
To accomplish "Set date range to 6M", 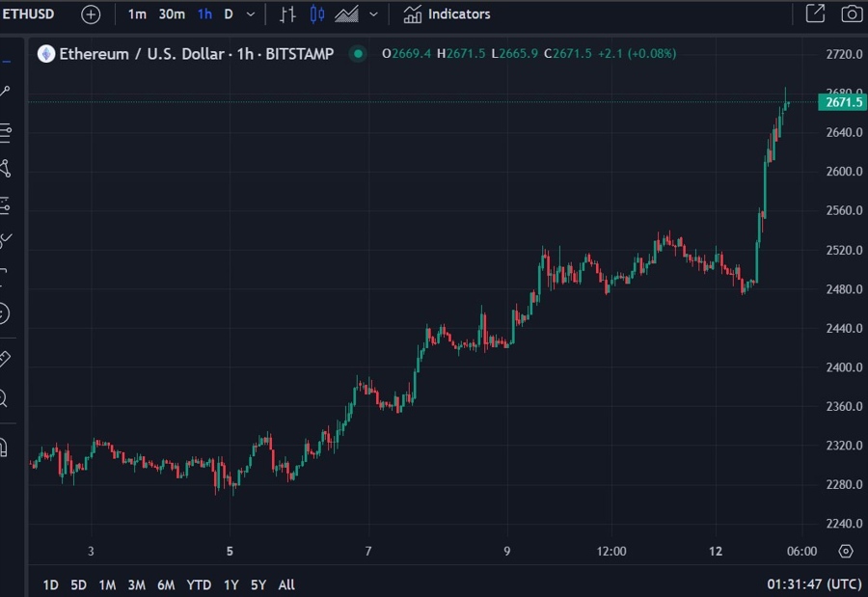I will (166, 584).
